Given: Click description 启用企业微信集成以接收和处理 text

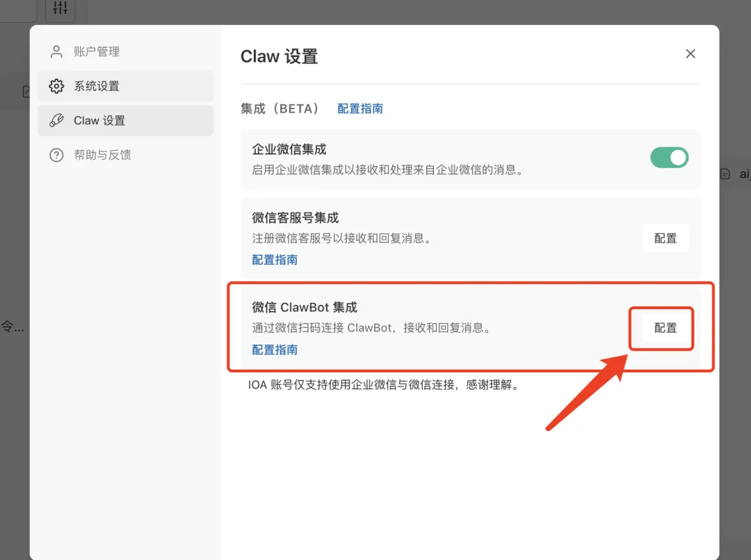Looking at the screenshot, I should (387, 170).
